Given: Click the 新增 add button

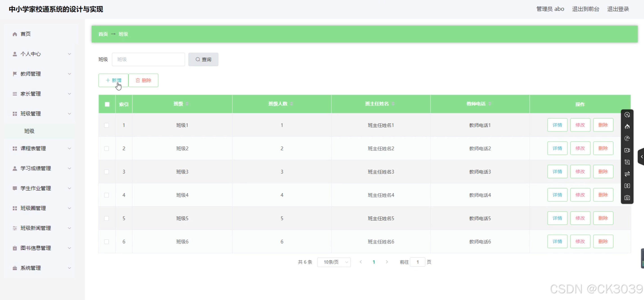Looking at the screenshot, I should (x=113, y=80).
